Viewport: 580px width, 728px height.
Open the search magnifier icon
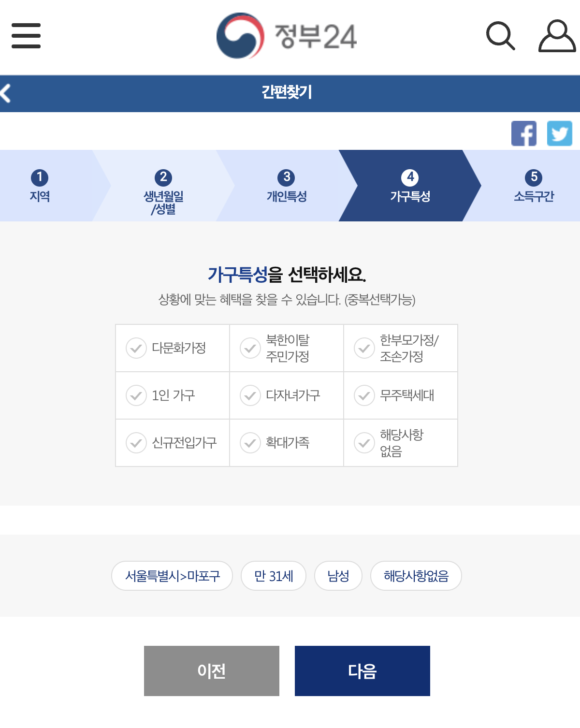tap(500, 36)
